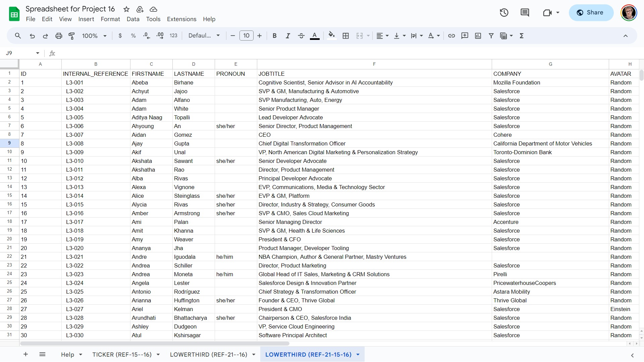Image resolution: width=644 pixels, height=362 pixels.
Task: Insert a comment
Action: 465,36
